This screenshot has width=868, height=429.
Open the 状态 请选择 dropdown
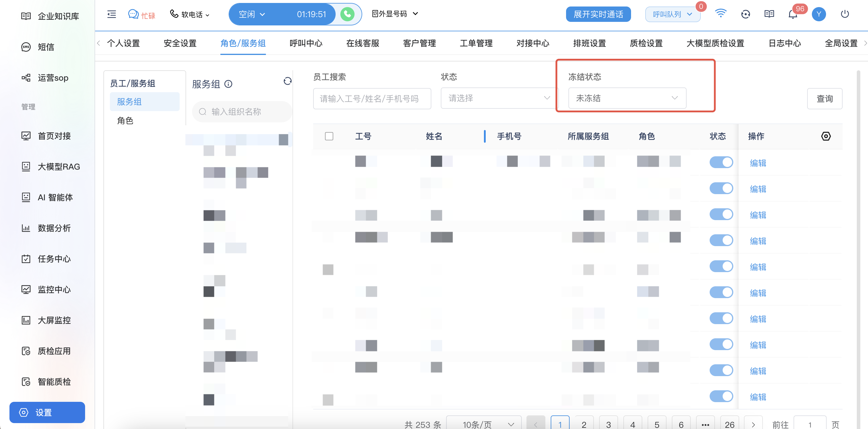tap(499, 98)
